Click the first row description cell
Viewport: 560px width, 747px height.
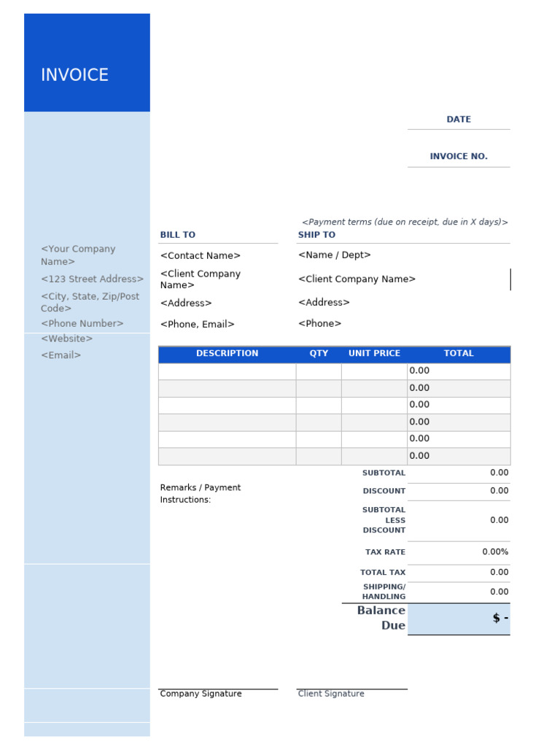click(x=227, y=371)
